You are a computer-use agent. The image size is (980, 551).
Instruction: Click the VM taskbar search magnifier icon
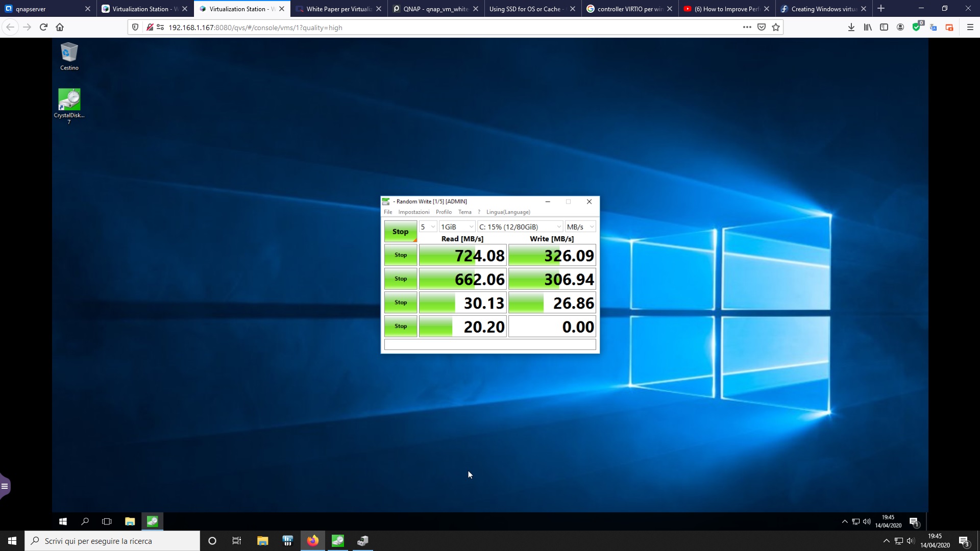point(85,521)
